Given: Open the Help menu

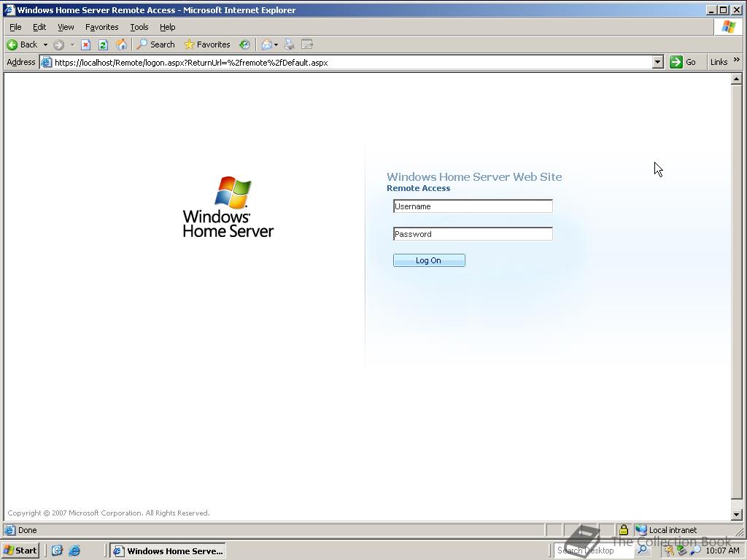Looking at the screenshot, I should [167, 27].
